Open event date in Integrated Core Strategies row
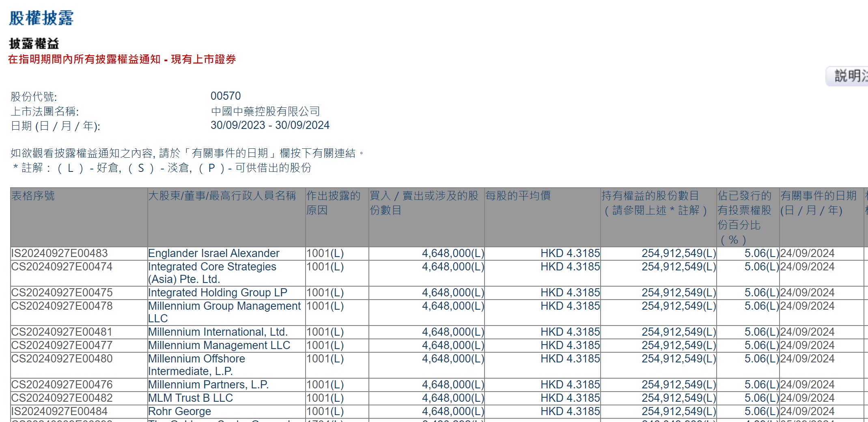This screenshot has height=422, width=868. 808,267
